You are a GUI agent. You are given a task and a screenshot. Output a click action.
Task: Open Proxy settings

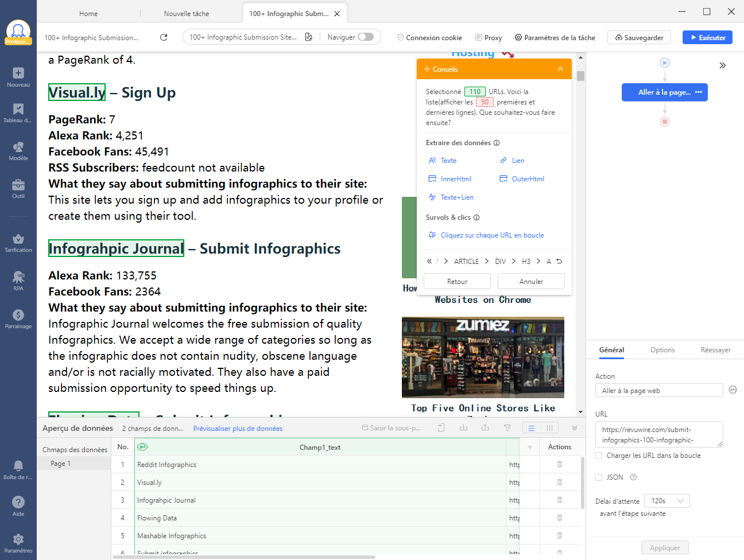[x=488, y=37]
